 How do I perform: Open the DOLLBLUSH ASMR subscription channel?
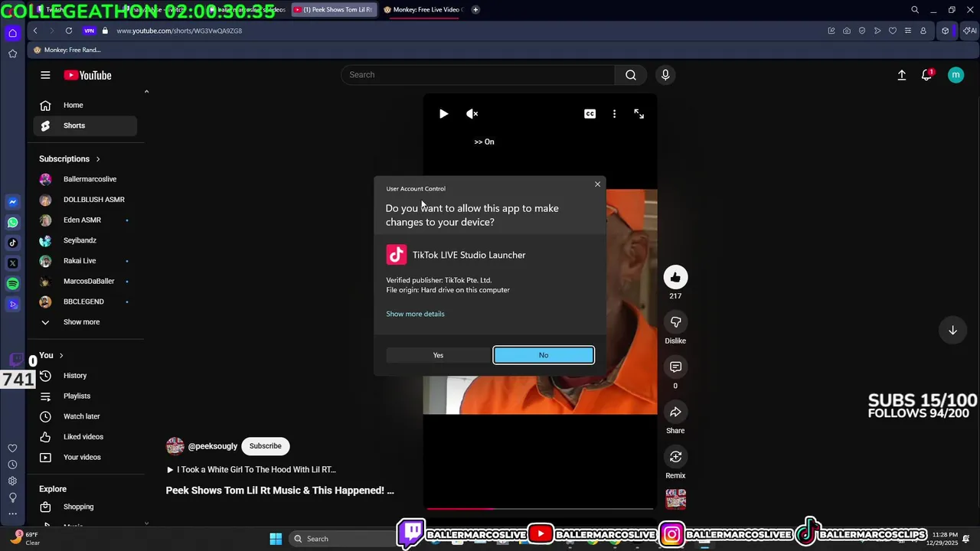pos(85,200)
